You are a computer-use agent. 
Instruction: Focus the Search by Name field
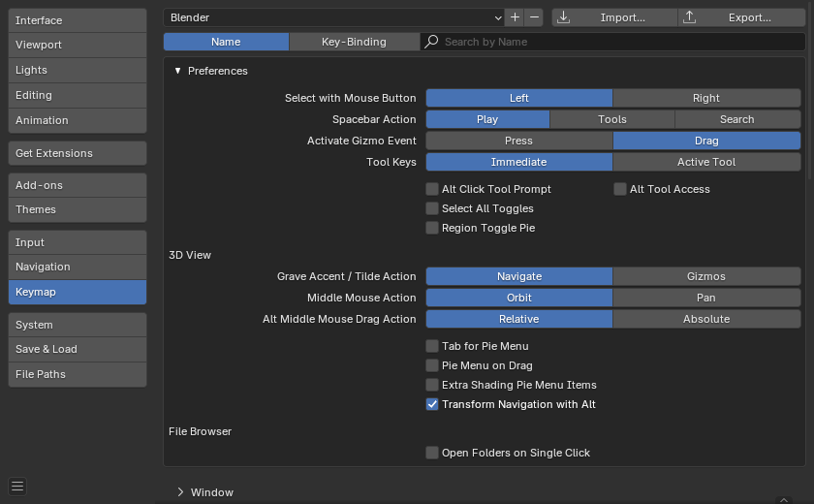(x=612, y=42)
